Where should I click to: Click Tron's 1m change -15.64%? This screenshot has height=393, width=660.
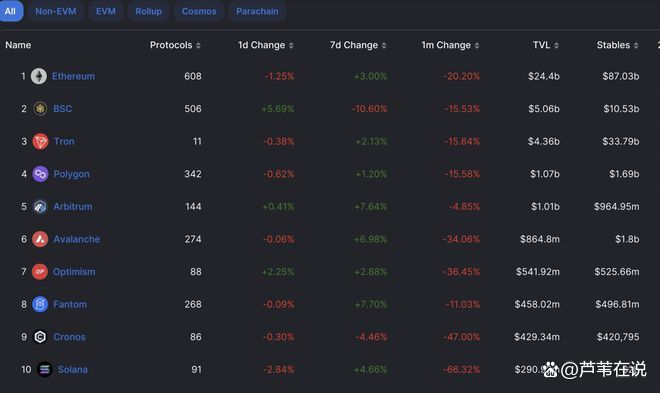[462, 141]
